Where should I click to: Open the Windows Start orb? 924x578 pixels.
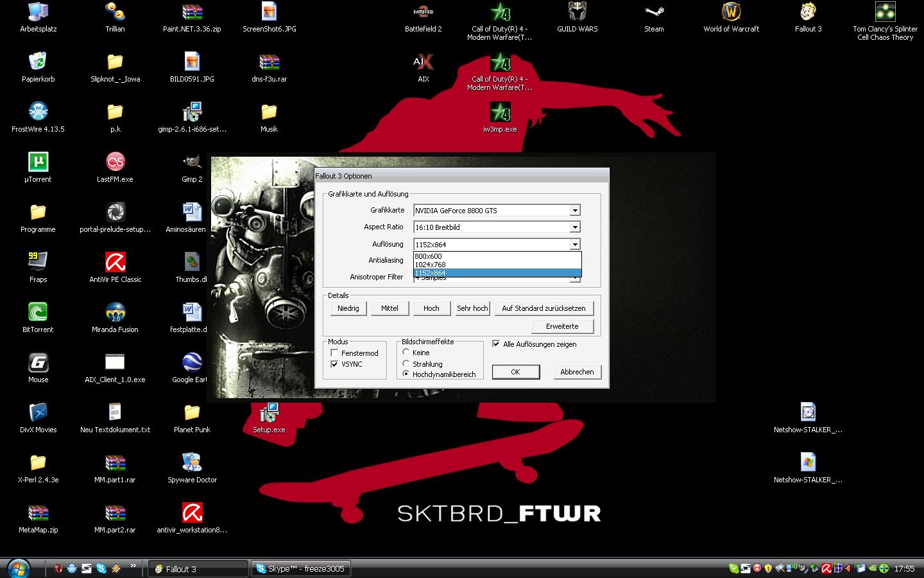tap(18, 568)
